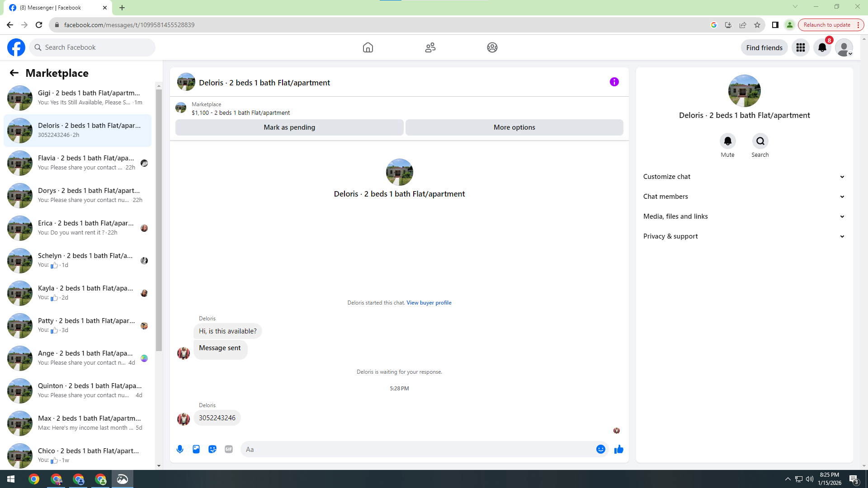Click the Mark as pending button
This screenshot has width=868, height=488.
289,127
